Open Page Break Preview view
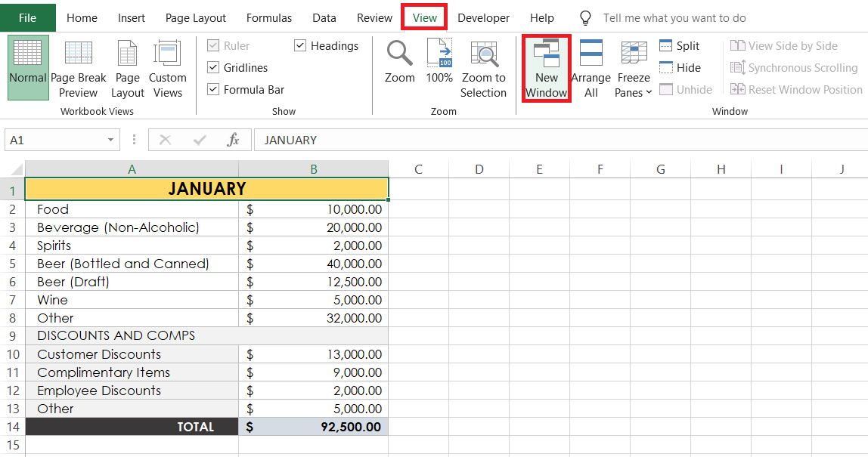This screenshot has width=868, height=457. 78,69
